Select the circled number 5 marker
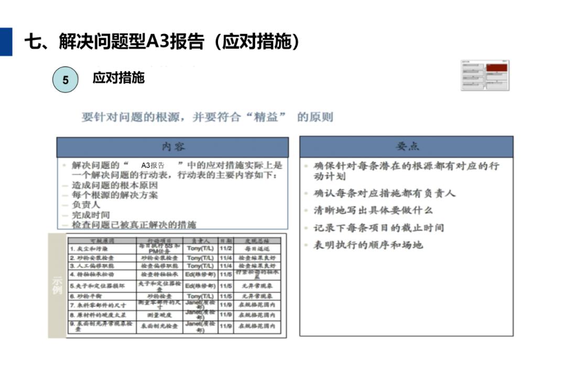 coord(64,80)
